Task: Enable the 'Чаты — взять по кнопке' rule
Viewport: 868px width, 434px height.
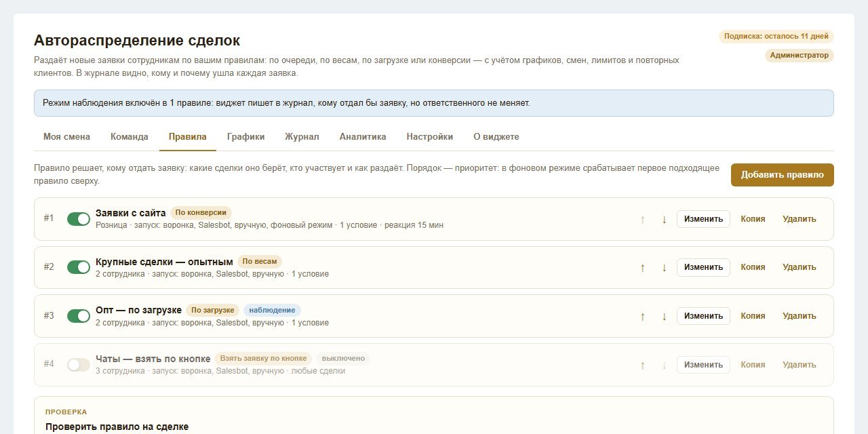Action: pyautogui.click(x=79, y=365)
